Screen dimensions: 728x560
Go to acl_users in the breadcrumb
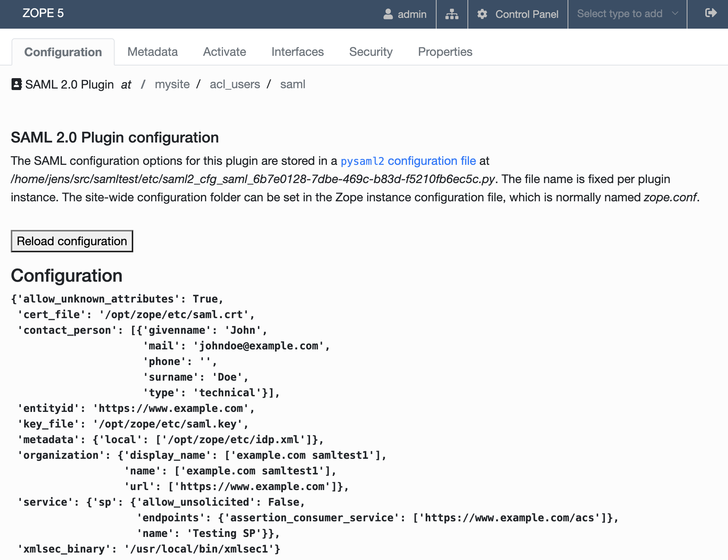click(x=235, y=84)
